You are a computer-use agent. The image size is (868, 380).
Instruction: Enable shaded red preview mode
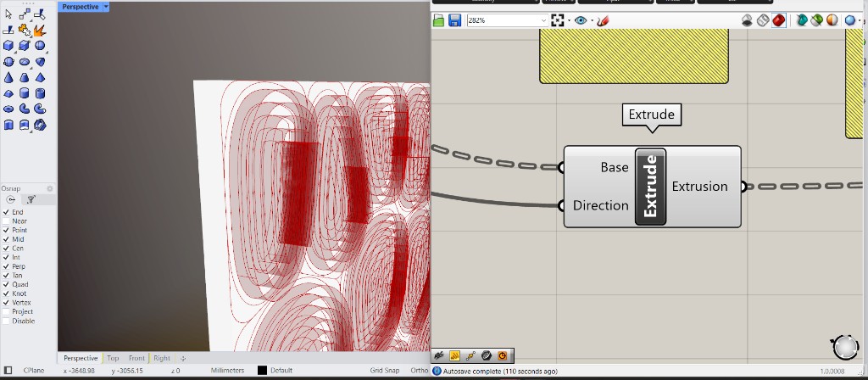click(x=779, y=20)
